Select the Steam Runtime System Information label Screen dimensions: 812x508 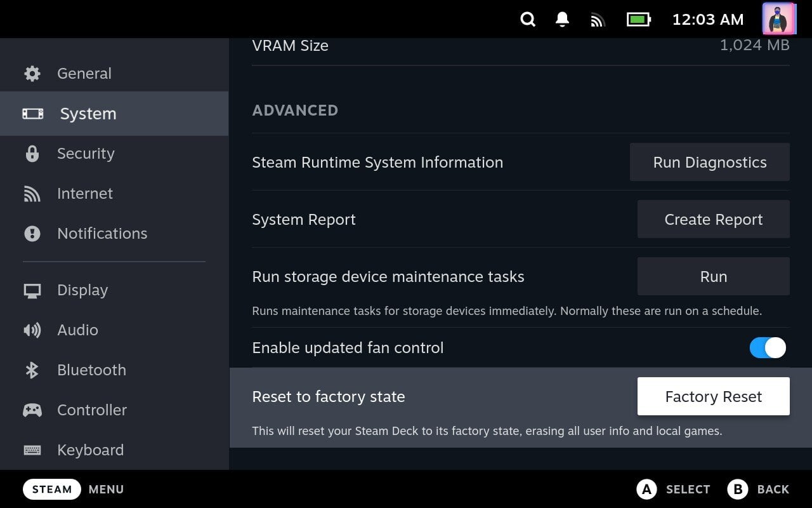[377, 163]
